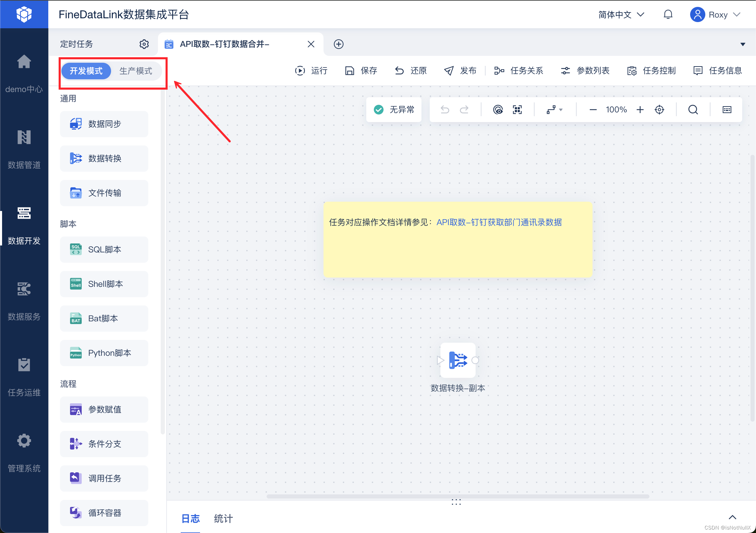Open the API取数-钉钉获取部门通讯录数据 link

click(x=499, y=222)
